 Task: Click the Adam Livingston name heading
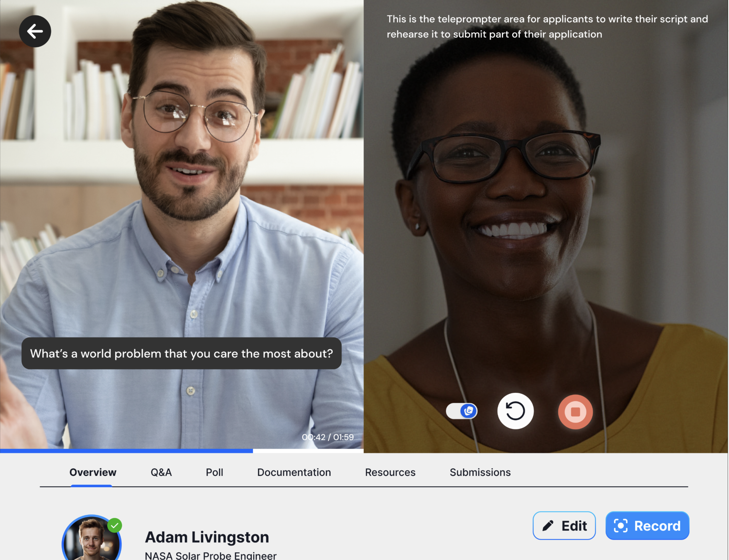coord(207,537)
